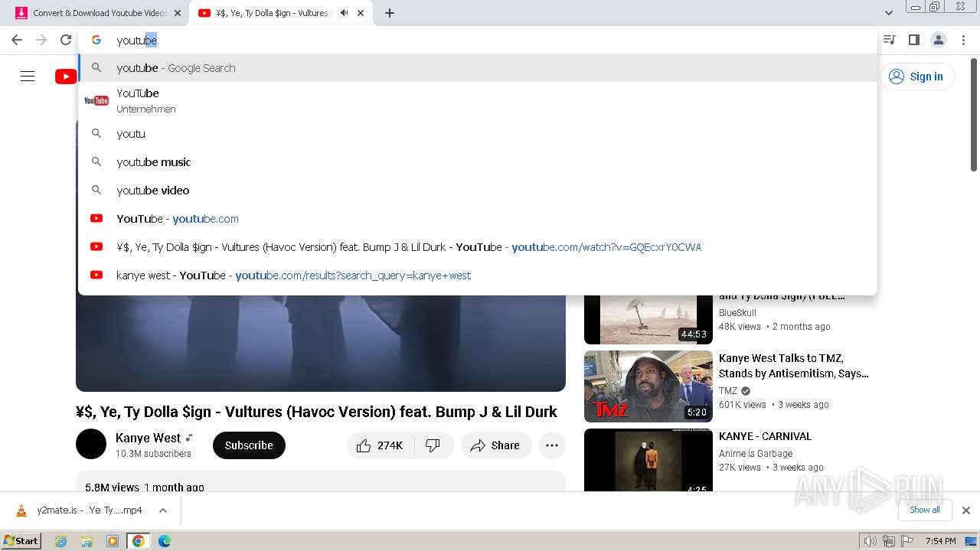This screenshot has height=551, width=980.
Task: Click the video player area
Action: pos(321,344)
